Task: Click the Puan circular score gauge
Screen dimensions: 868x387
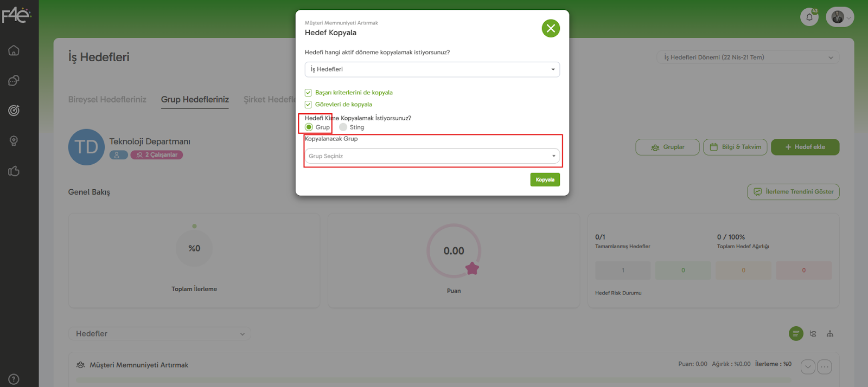Action: pos(454,251)
